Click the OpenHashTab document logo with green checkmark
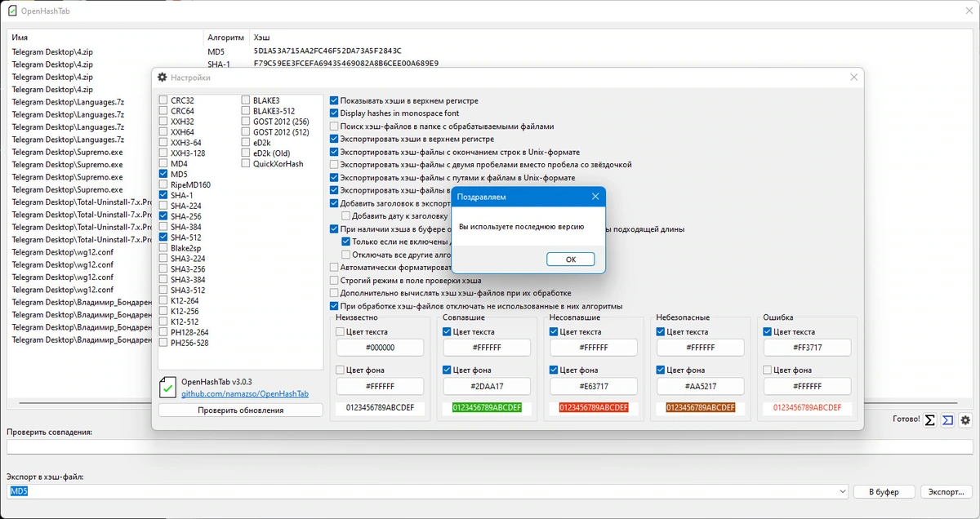The height and width of the screenshot is (519, 980). 167,387
